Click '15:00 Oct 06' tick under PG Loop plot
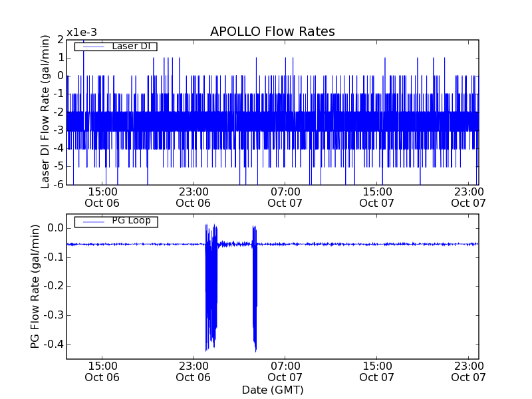The image size is (532, 399). tap(102, 372)
